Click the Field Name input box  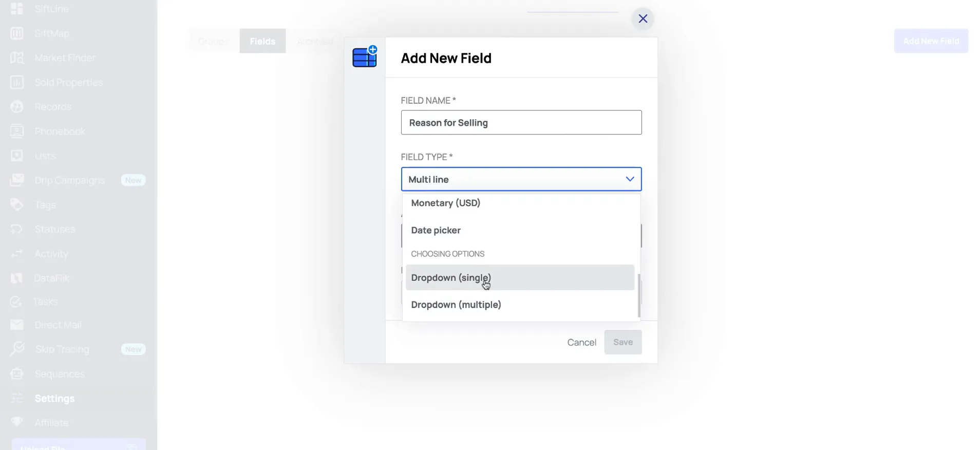tap(521, 122)
